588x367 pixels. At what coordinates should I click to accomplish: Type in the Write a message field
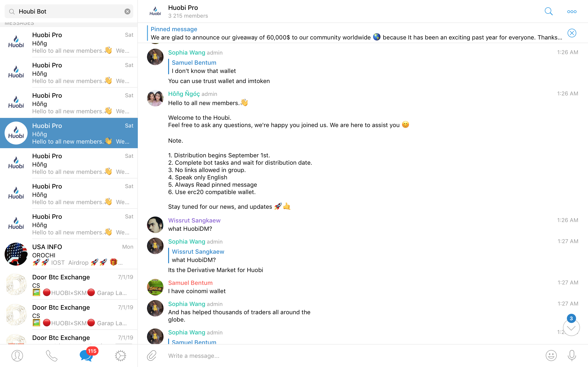[340, 356]
